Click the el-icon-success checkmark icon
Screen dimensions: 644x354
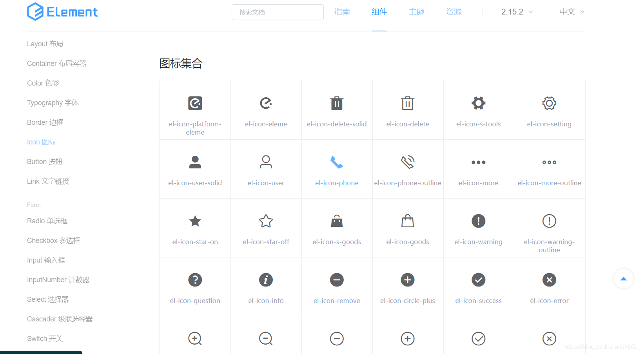pyautogui.click(x=479, y=280)
